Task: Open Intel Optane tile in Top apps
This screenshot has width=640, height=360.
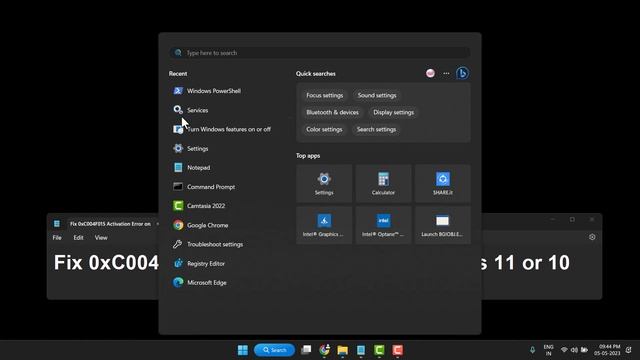Action: click(x=383, y=225)
